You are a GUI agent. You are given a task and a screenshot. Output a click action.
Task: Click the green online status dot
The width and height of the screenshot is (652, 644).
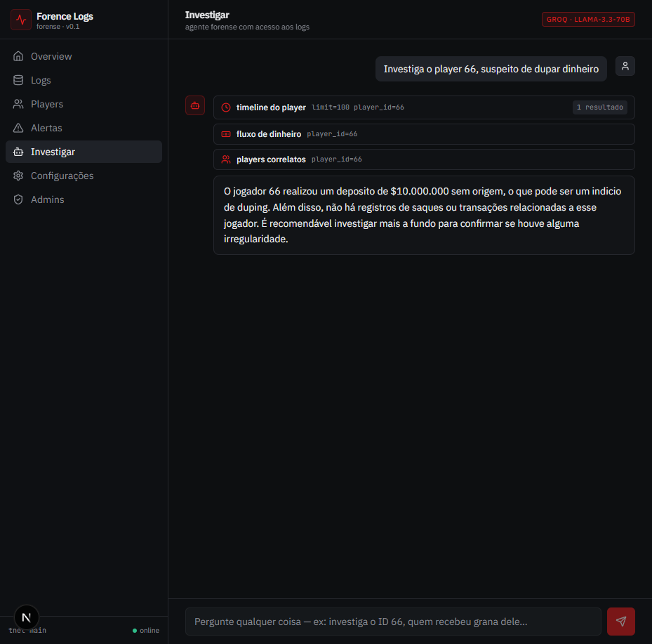(135, 631)
